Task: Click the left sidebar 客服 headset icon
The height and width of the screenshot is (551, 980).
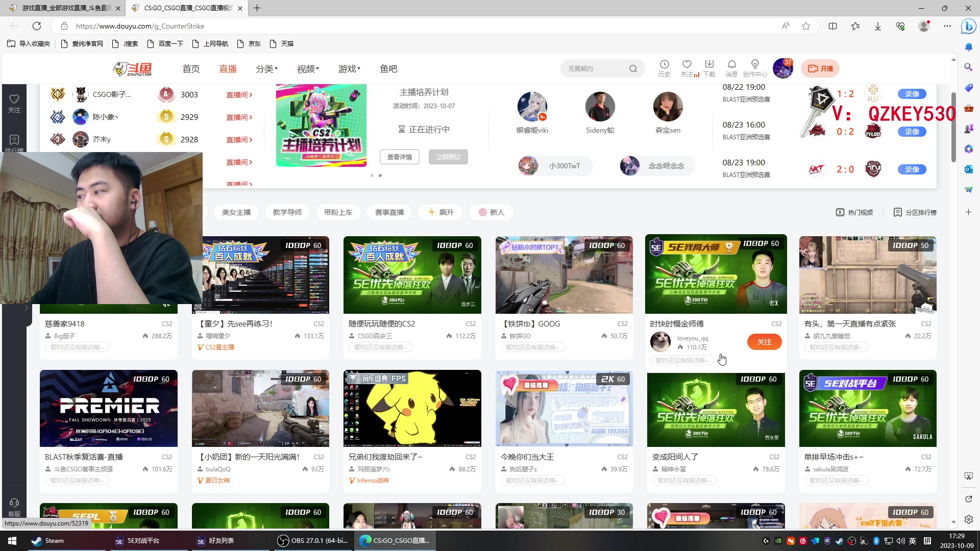Action: (x=14, y=504)
